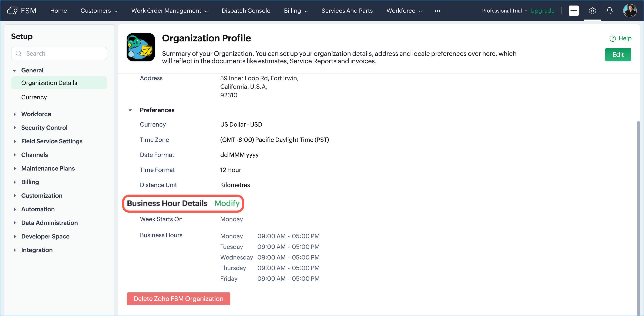Open the Workforce dropdown in top bar

404,11
